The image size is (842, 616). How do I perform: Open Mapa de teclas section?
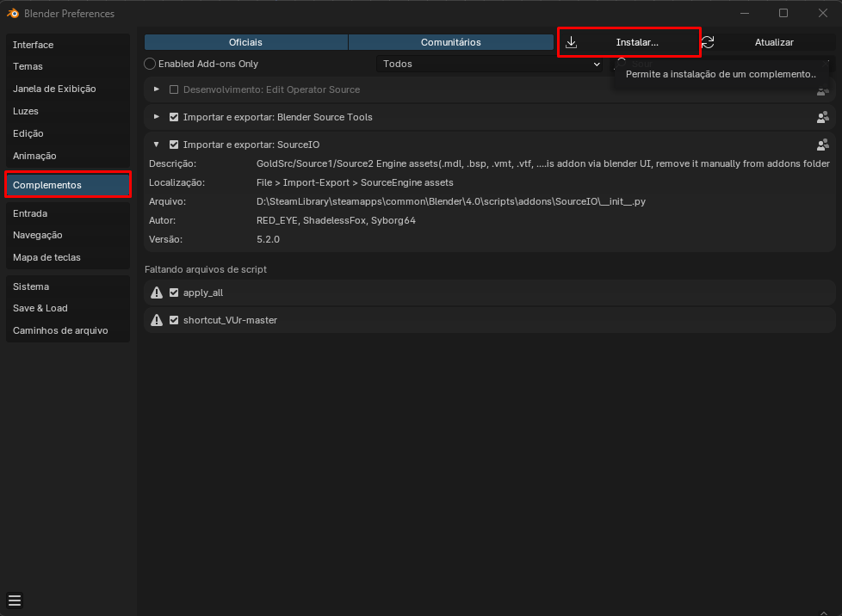(68, 257)
